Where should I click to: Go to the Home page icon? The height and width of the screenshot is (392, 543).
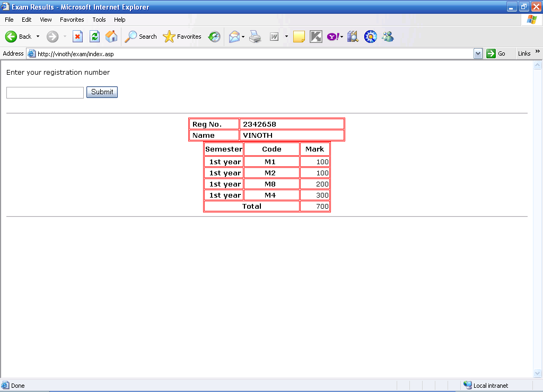(111, 37)
